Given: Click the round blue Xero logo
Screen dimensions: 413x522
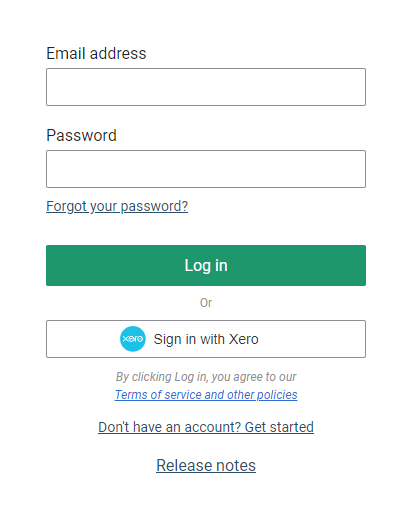Looking at the screenshot, I should pos(133,339).
